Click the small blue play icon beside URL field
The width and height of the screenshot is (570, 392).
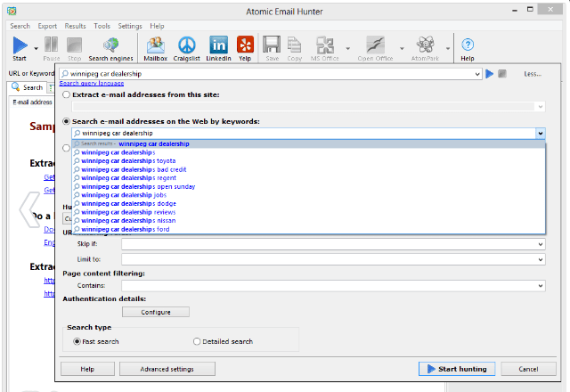coord(490,74)
